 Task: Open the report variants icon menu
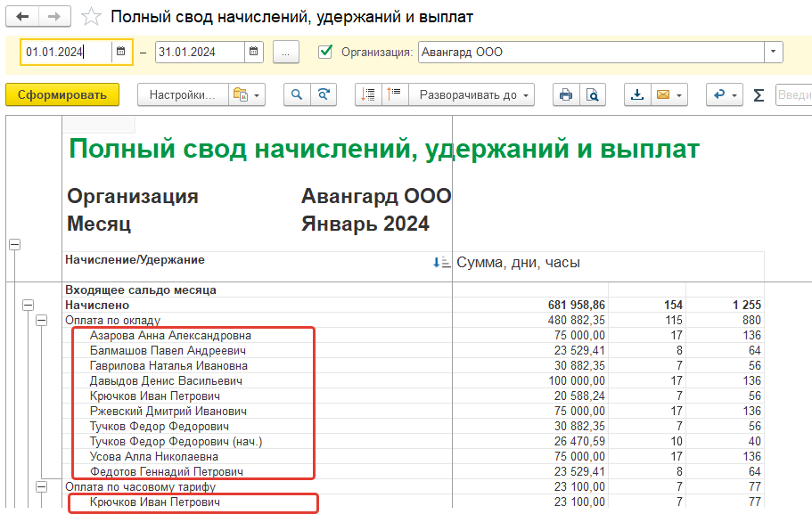247,94
